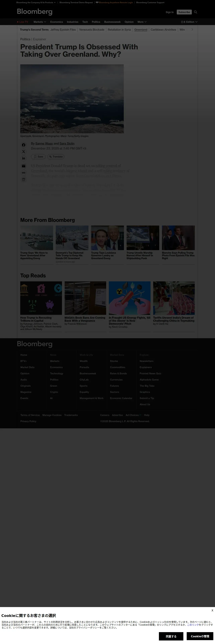Click 同意する to accept cookies
This screenshot has width=215, height=644.
pyautogui.click(x=171, y=636)
